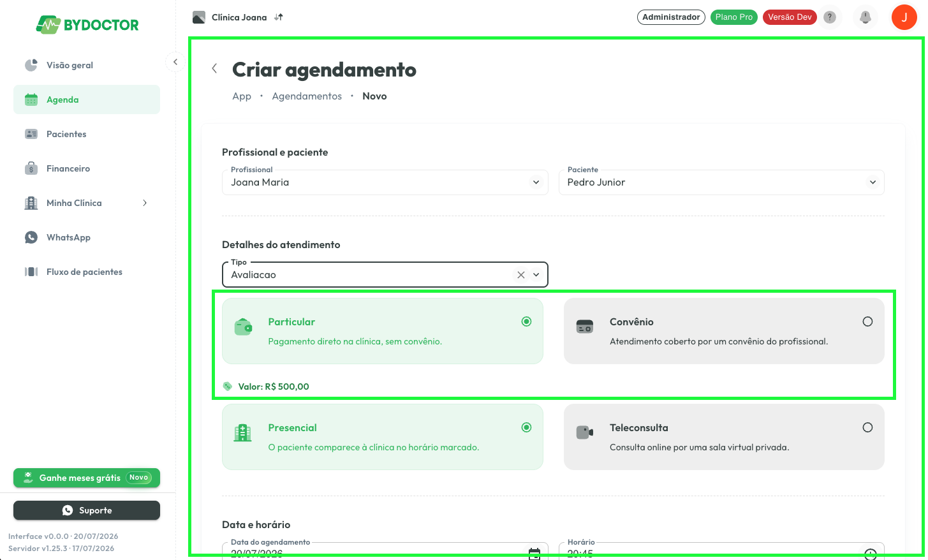The height and width of the screenshot is (560, 928).
Task: Switch clinic using the swap arrows icon
Action: tap(279, 17)
